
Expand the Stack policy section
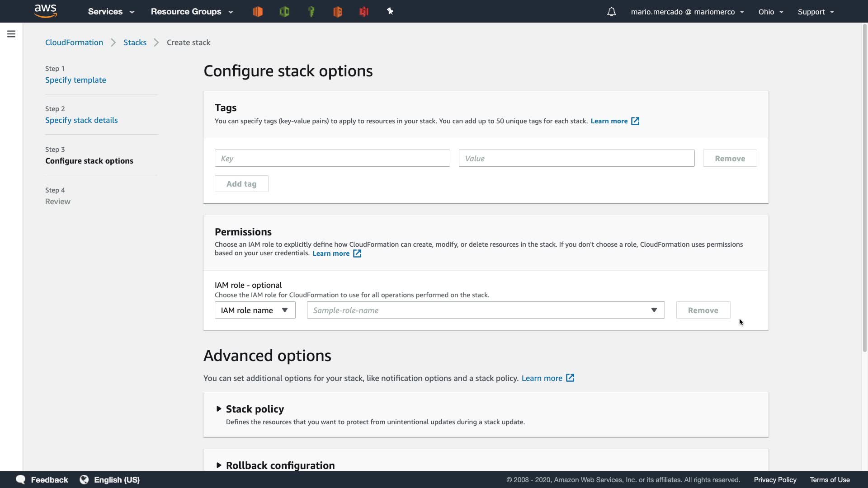pos(255,409)
